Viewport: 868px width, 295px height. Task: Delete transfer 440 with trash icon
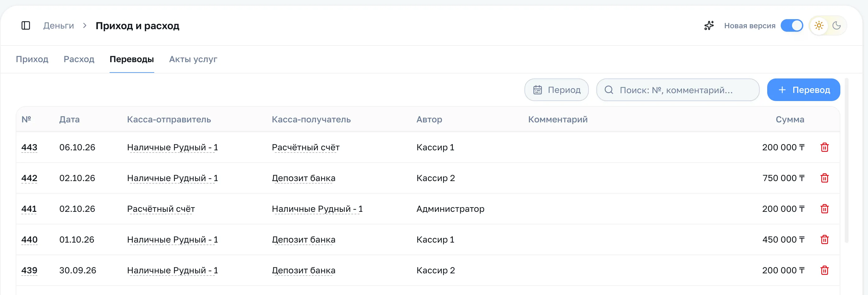tap(824, 239)
